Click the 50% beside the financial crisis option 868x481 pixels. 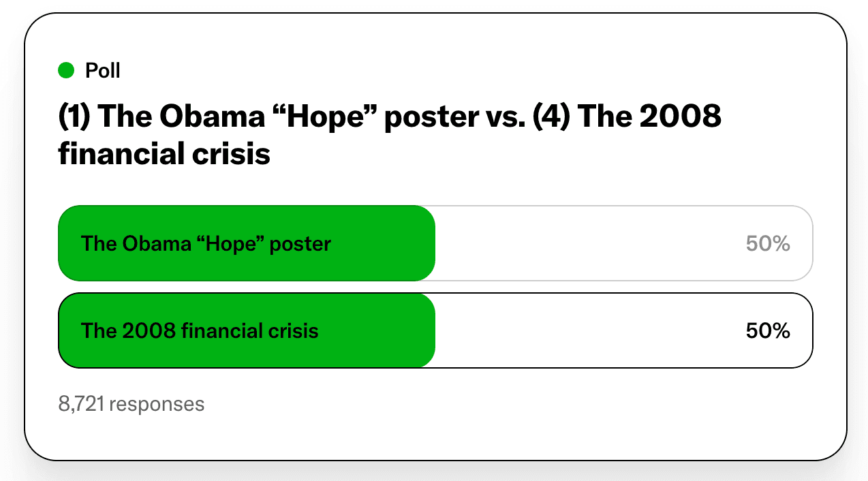pyautogui.click(x=768, y=330)
